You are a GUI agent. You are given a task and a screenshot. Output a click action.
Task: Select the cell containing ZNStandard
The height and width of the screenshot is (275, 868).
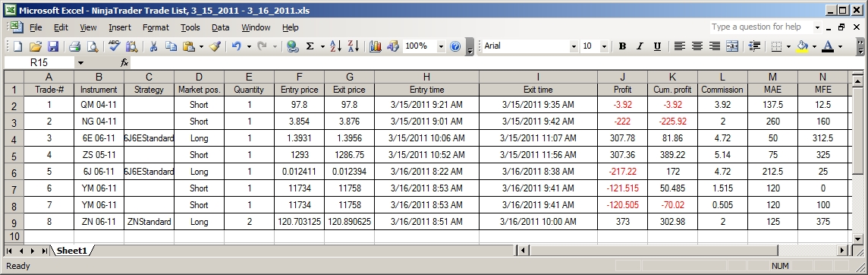coord(149,222)
